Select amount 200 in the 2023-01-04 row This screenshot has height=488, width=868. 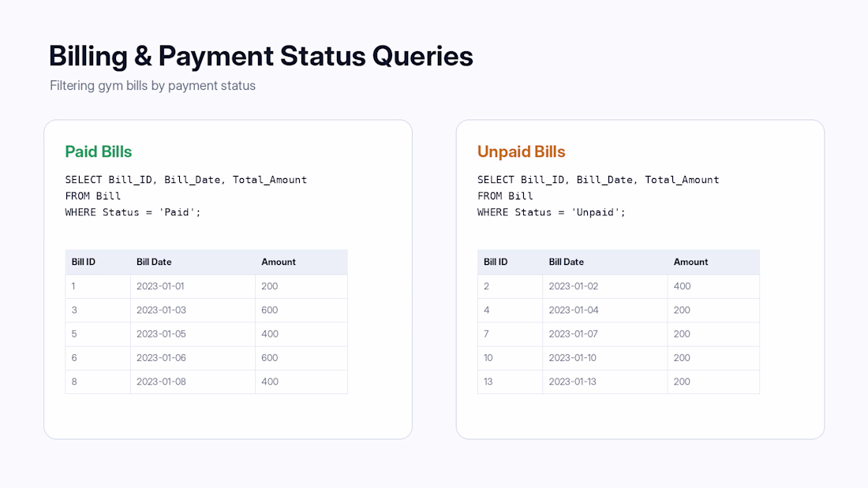click(682, 311)
